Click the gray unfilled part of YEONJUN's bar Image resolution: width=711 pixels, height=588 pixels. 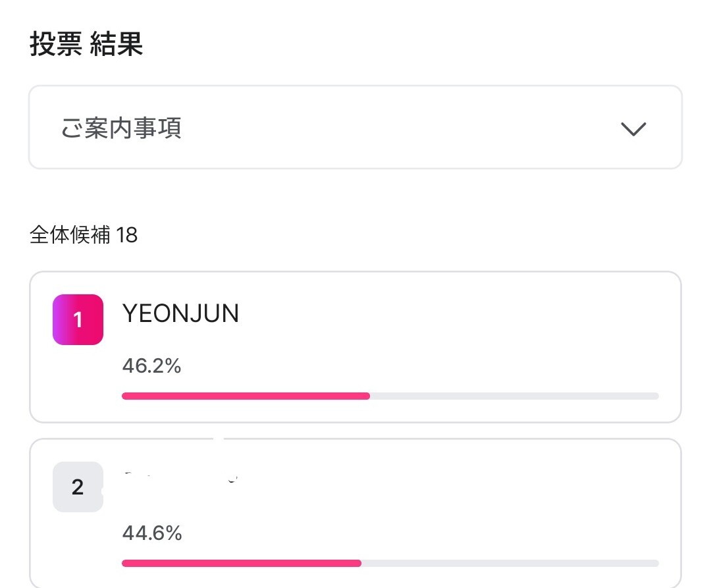pyautogui.click(x=513, y=396)
